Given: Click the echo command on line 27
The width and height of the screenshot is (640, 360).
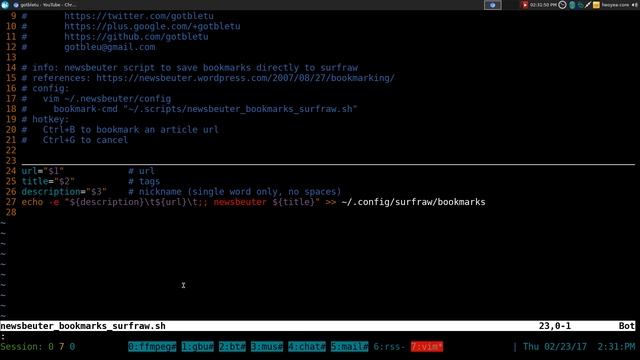Looking at the screenshot, I should point(253,202).
